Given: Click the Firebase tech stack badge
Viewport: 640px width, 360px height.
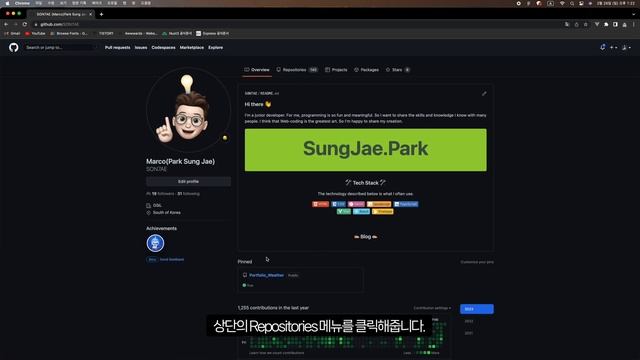Looking at the screenshot, I should click(x=382, y=211).
